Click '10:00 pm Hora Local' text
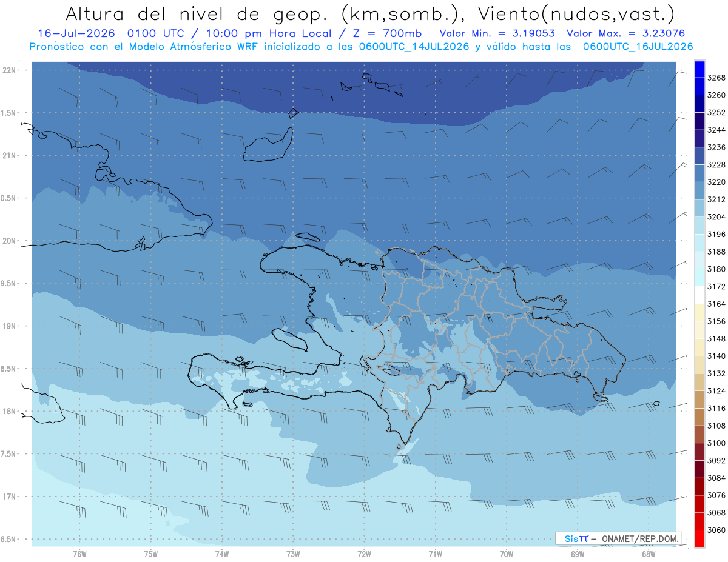728x562 pixels. (269, 34)
